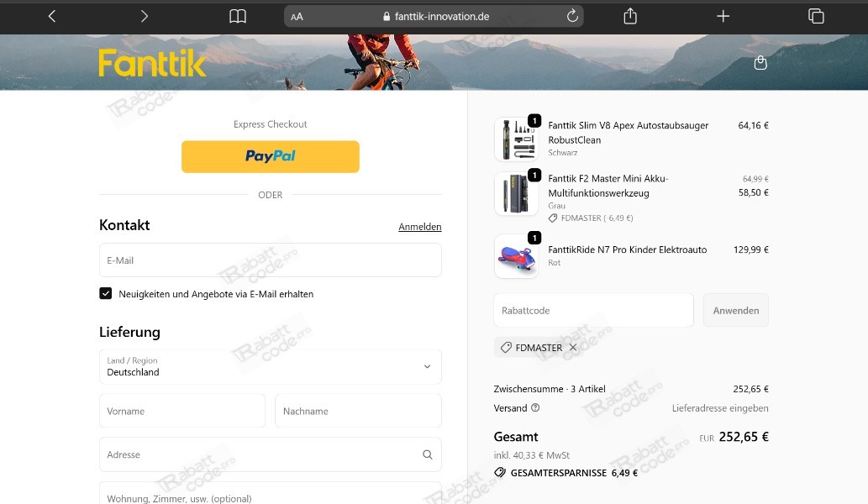The width and height of the screenshot is (868, 504).
Task: Click the Kontakt heading
Action: (x=124, y=225)
